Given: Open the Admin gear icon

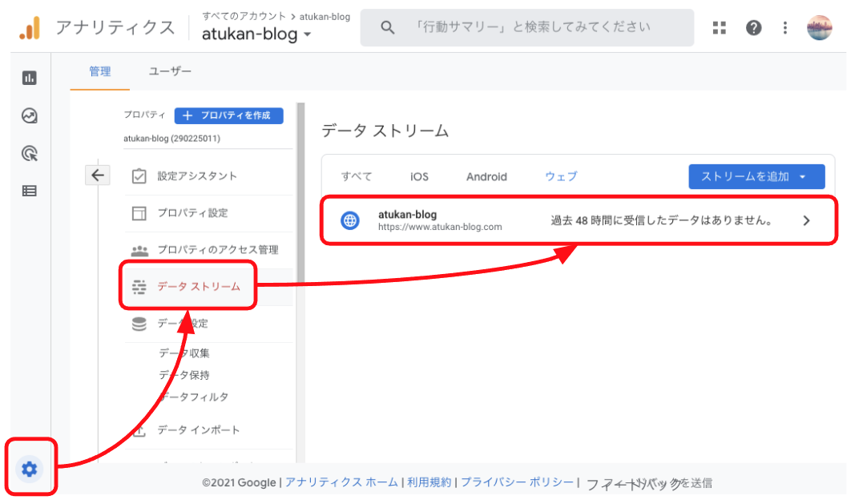Looking at the screenshot, I should point(30,470).
